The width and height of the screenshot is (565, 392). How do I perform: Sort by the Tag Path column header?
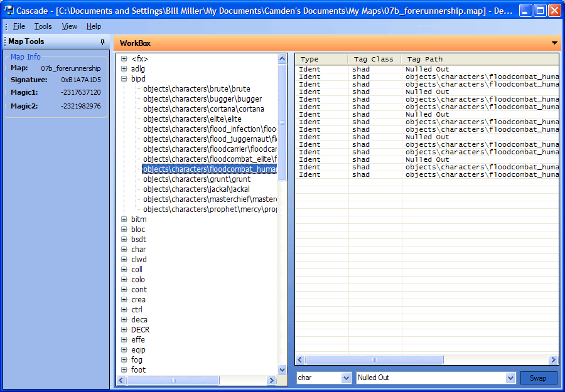click(x=480, y=60)
